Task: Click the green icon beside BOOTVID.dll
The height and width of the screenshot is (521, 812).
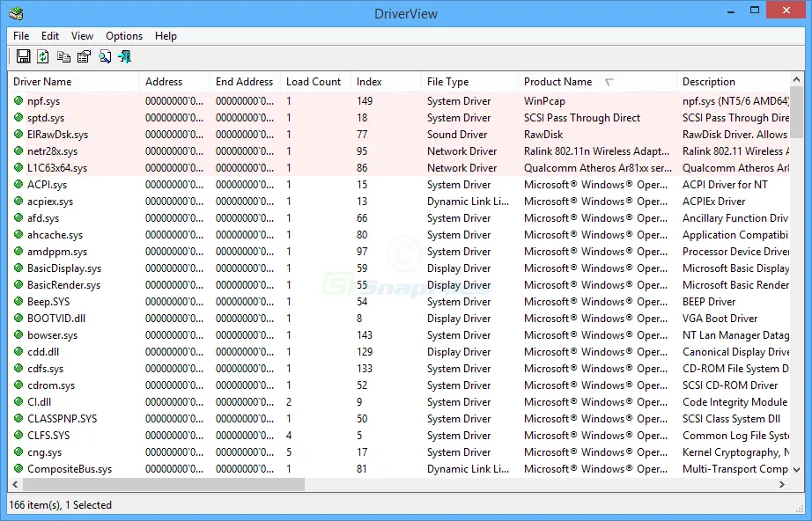Action: 18,319
